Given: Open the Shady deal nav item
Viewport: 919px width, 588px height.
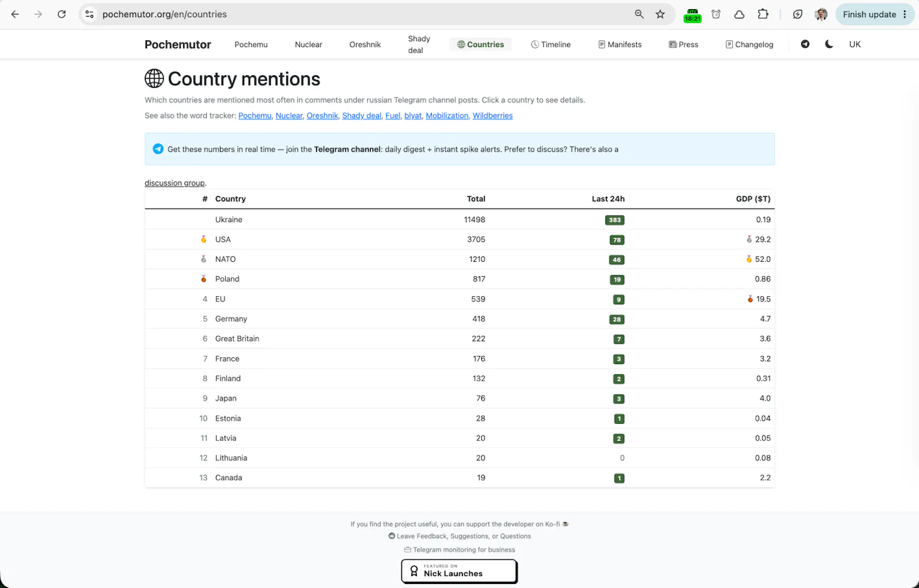Looking at the screenshot, I should tap(419, 44).
